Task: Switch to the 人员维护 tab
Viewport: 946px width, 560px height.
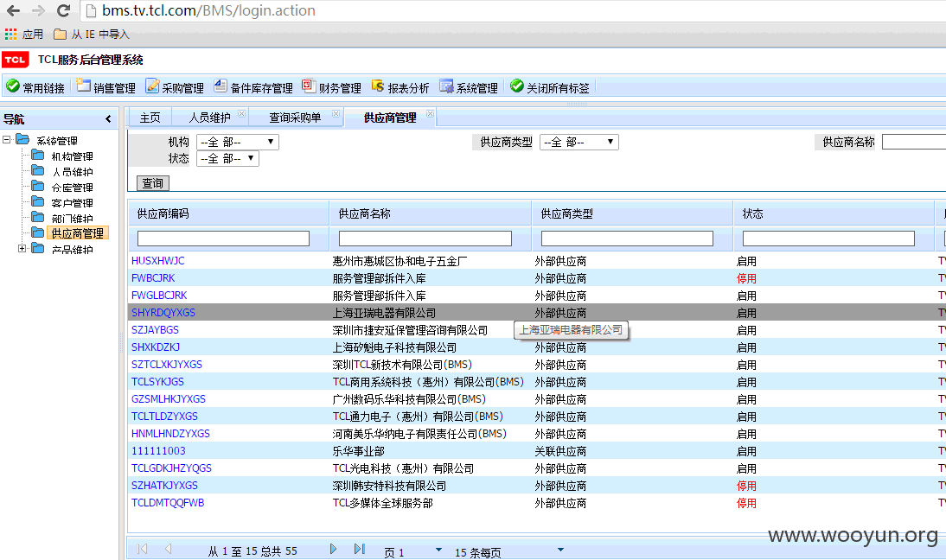Action: (x=209, y=118)
